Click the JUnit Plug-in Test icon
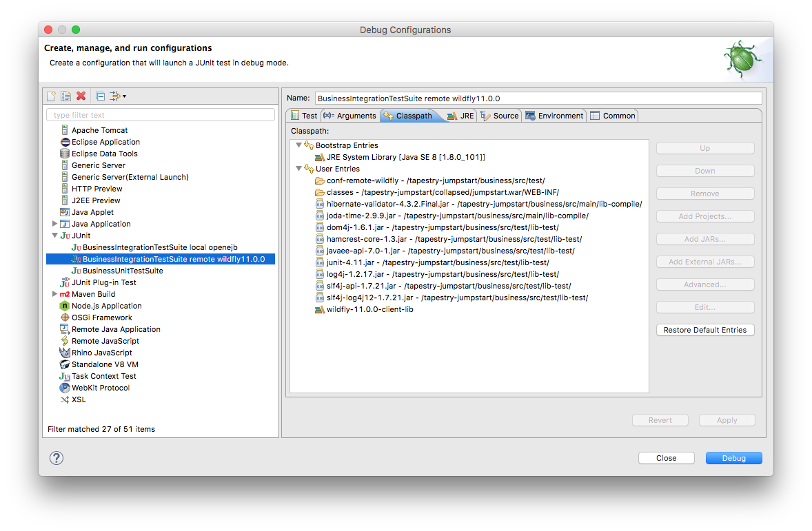Viewport: 812px width, 531px height. pyautogui.click(x=65, y=282)
